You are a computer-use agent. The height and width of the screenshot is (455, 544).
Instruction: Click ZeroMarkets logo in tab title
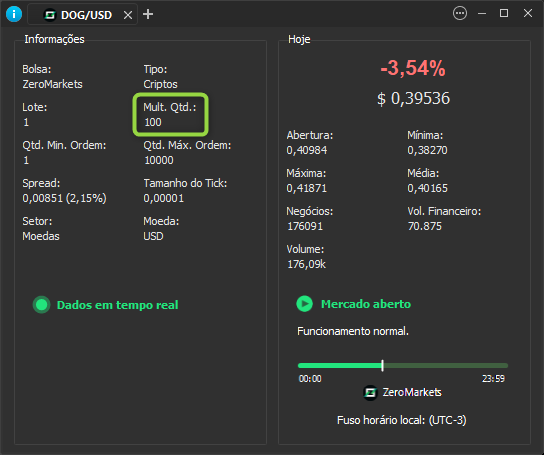point(50,15)
